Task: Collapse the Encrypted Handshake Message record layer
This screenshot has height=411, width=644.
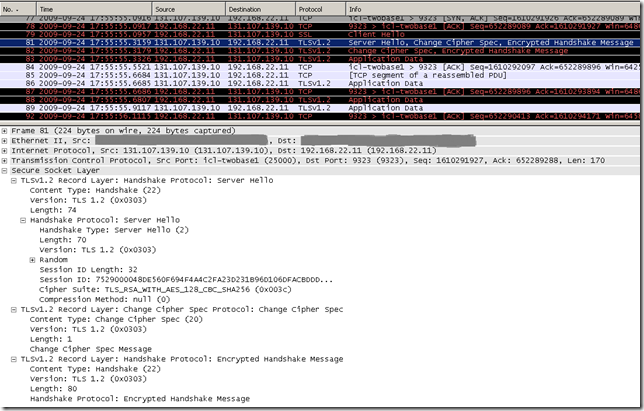Action: [x=14, y=359]
